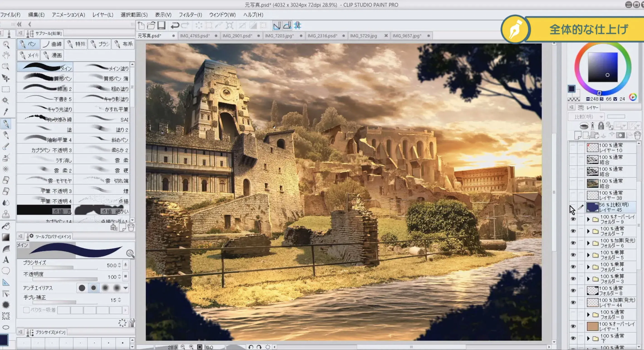The width and height of the screenshot is (644, 350).
Task: Select the Auto select magic wand tool
Action: pyautogui.click(x=5, y=100)
